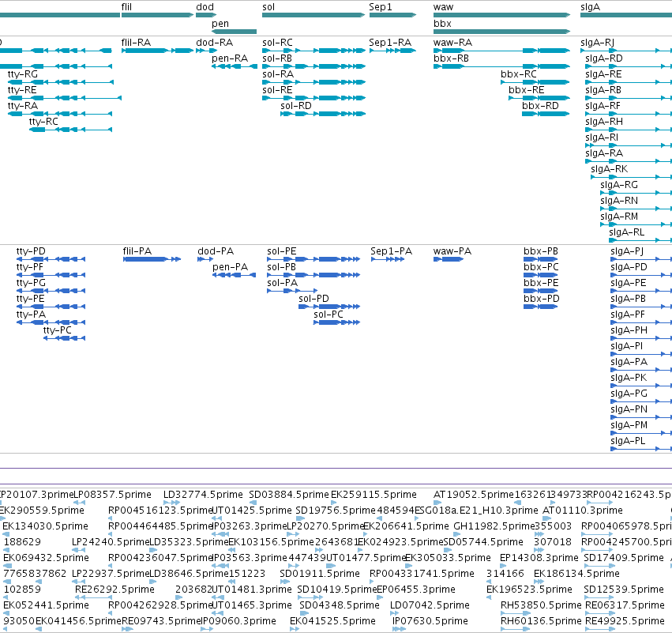Screen dimensions: 672x633
Task: Click transcript bbx-RE
Action: coord(539,98)
